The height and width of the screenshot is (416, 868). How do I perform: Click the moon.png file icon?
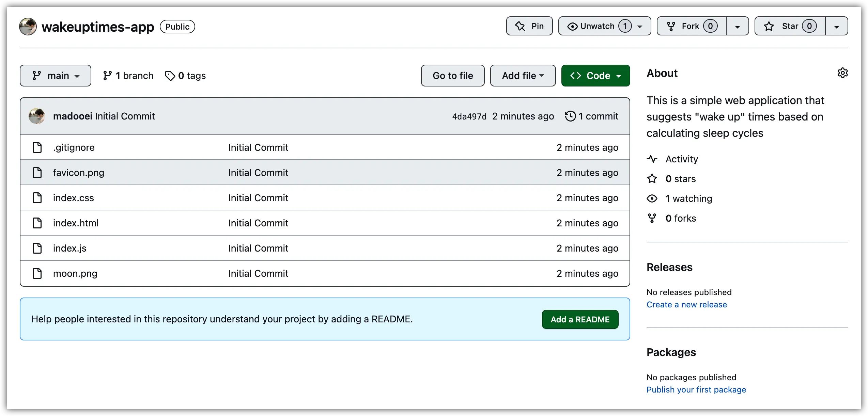[37, 273]
